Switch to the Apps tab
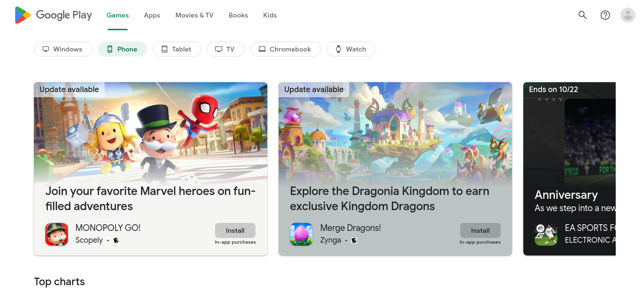The height and width of the screenshot is (297, 644). 152,15
